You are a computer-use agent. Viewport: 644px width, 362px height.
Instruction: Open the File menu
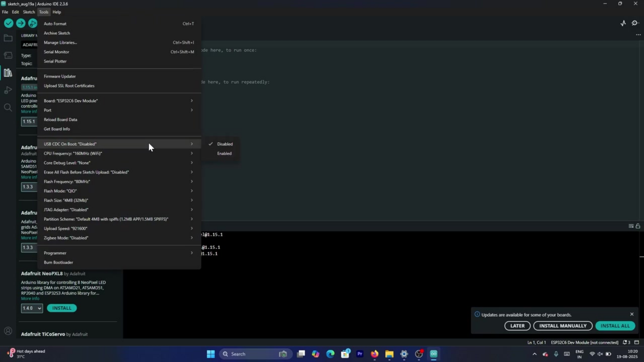[5, 12]
